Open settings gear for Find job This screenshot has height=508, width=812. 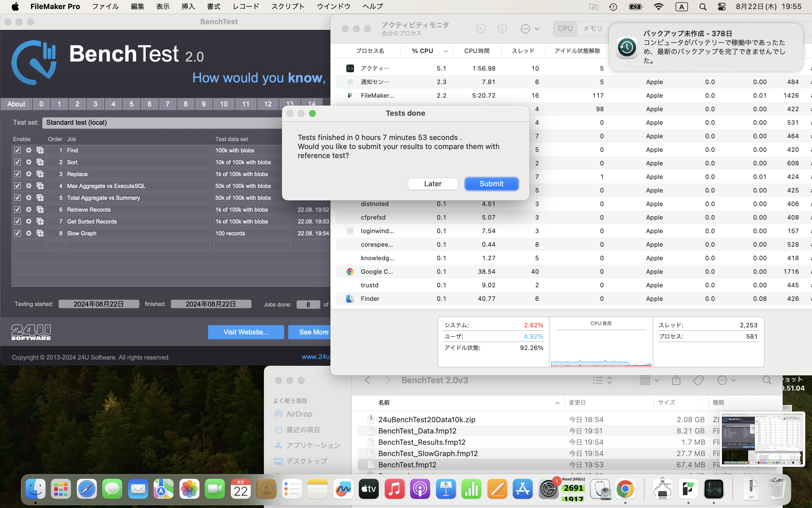(29, 150)
